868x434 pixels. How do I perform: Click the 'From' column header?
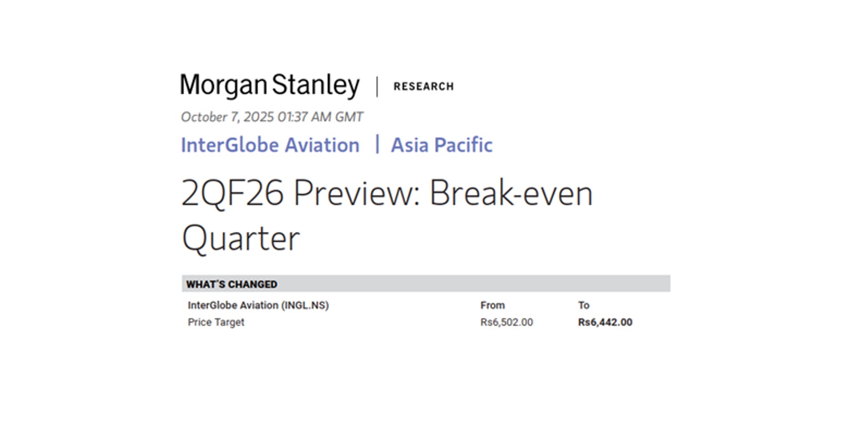[x=492, y=305]
